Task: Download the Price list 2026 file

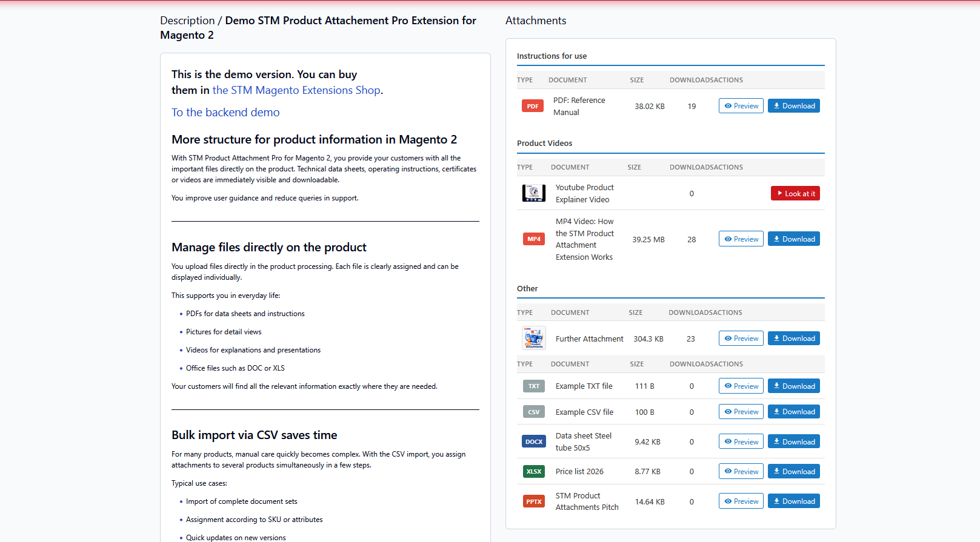Action: point(794,471)
